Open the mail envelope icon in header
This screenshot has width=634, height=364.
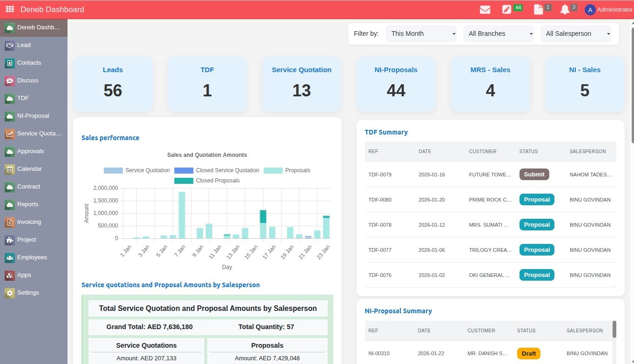tap(485, 9)
